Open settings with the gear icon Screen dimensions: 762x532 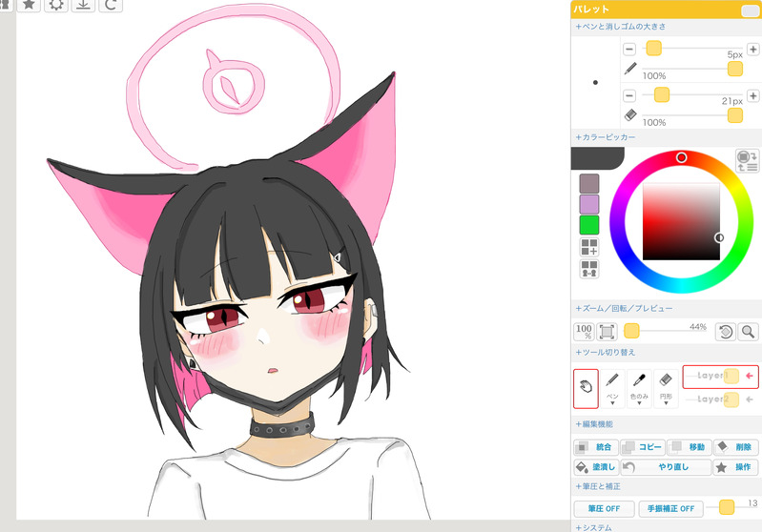click(56, 5)
